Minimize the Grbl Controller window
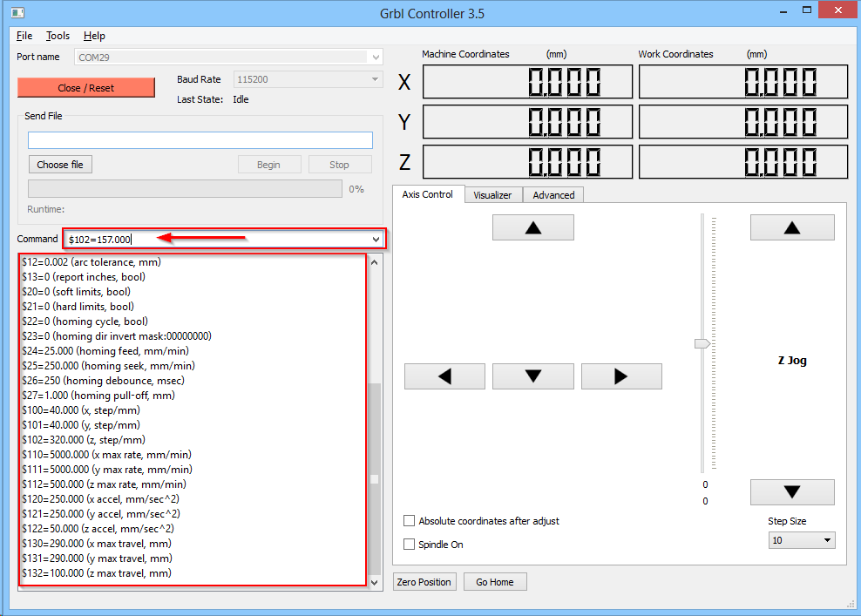The image size is (861, 616). tap(783, 11)
